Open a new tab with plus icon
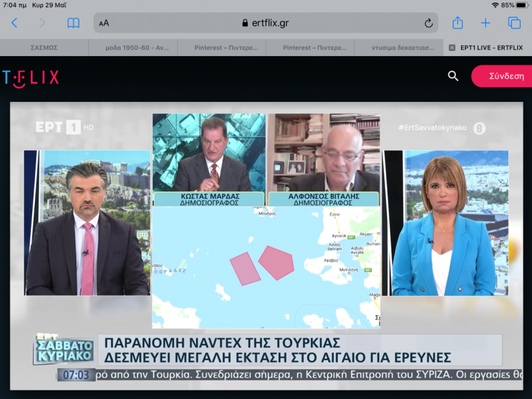Screen dimensions: 532x399 tap(486, 23)
